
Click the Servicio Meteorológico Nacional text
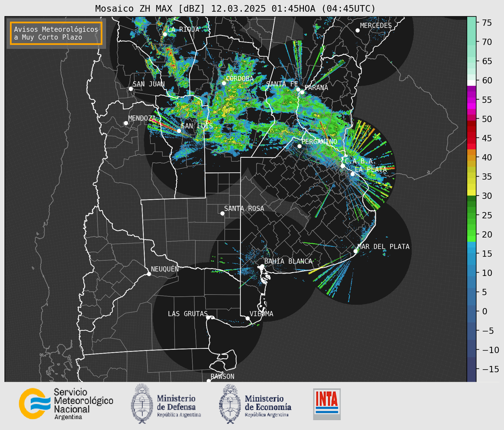click(84, 404)
